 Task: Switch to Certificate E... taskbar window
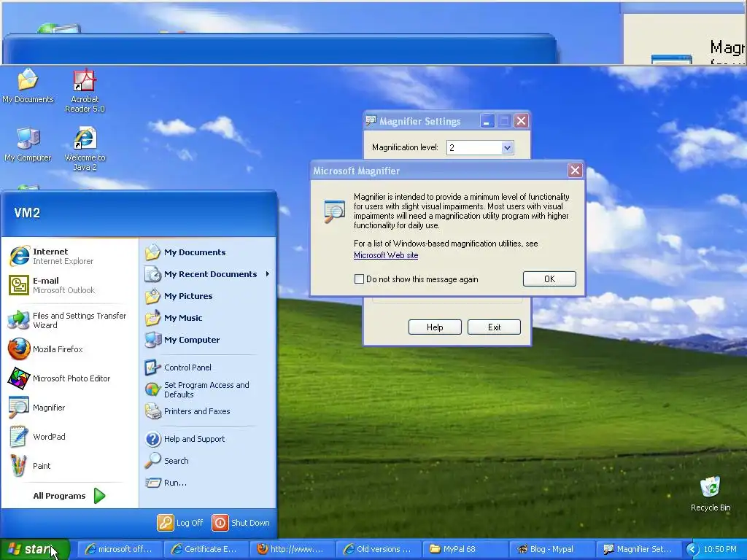tap(206, 549)
